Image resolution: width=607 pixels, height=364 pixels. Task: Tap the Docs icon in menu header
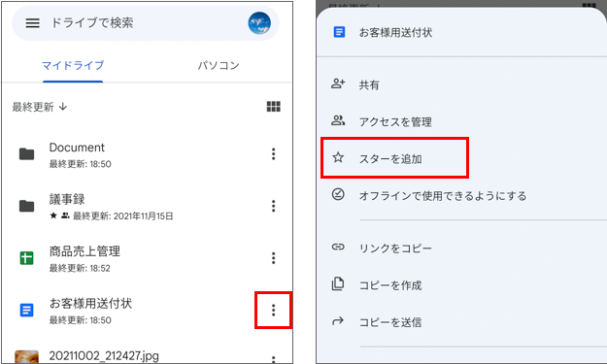click(x=339, y=32)
